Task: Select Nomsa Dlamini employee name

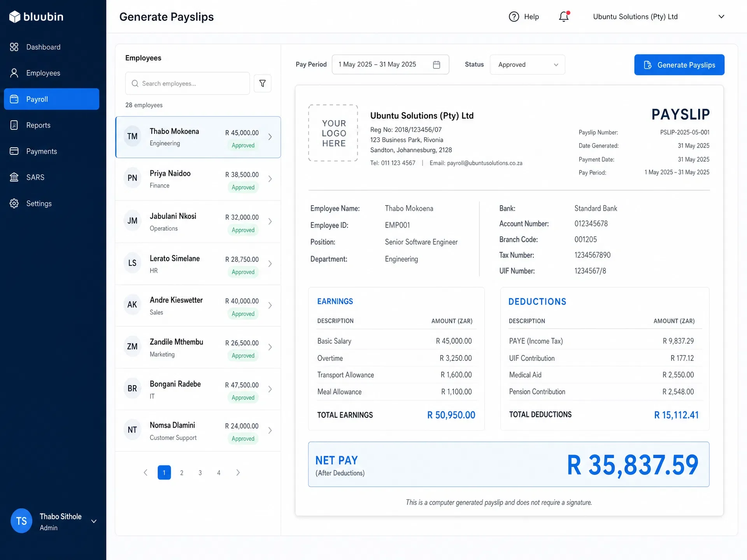Action: pyautogui.click(x=172, y=425)
